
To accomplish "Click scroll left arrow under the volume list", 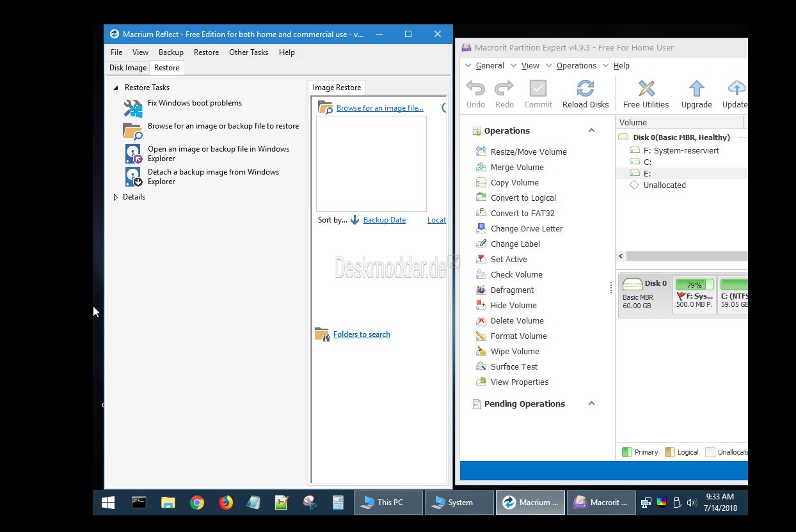I will 621,256.
